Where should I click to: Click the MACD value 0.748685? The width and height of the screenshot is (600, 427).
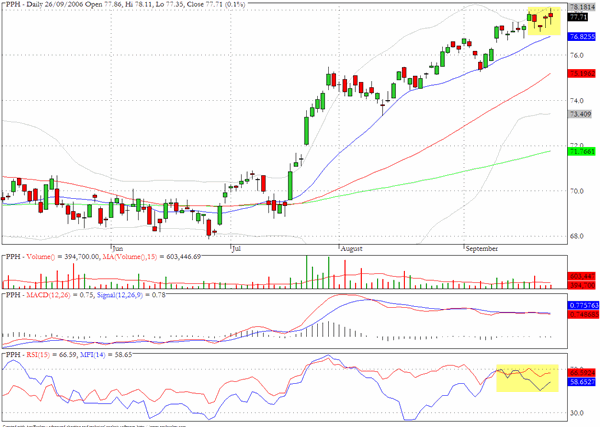[582, 315]
